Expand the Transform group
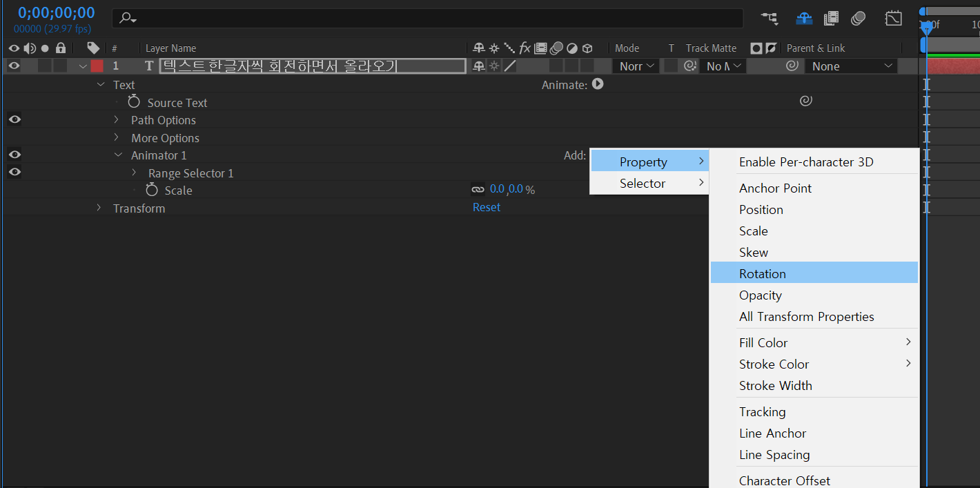Image resolution: width=980 pixels, height=488 pixels. pyautogui.click(x=99, y=208)
